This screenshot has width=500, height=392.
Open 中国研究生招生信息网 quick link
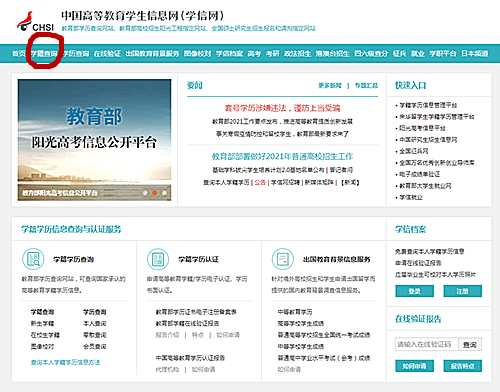click(x=428, y=140)
